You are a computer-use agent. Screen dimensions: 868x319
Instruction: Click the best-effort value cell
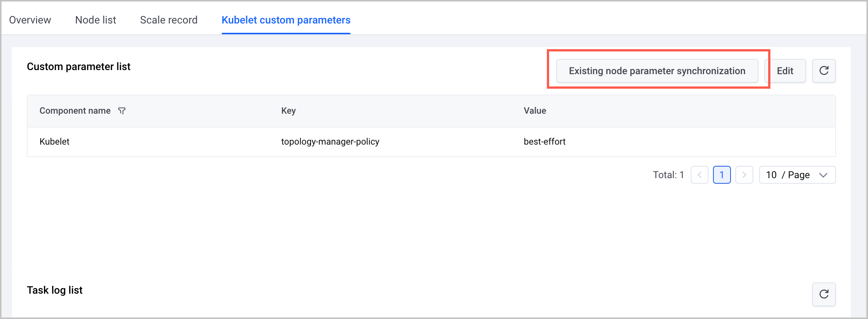pyautogui.click(x=545, y=142)
